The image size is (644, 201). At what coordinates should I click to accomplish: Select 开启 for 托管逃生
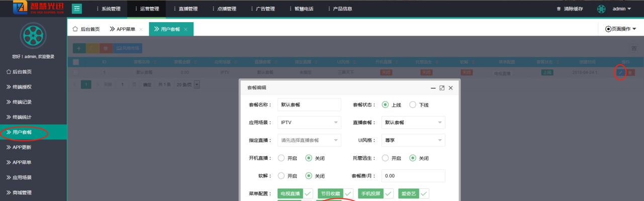click(x=391, y=158)
